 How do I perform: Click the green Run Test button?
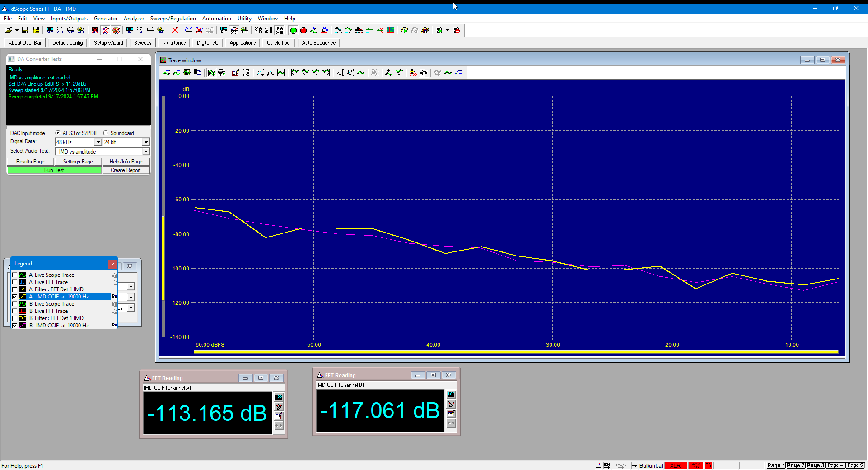[x=54, y=170]
